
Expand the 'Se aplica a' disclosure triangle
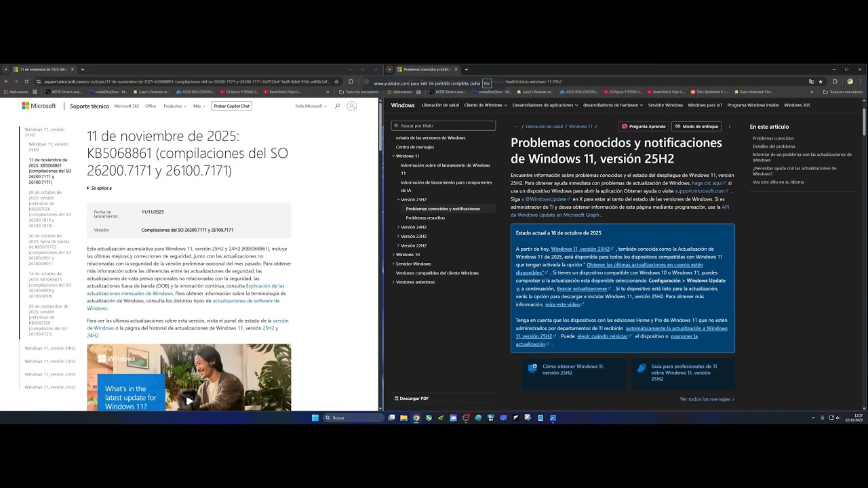[88, 188]
